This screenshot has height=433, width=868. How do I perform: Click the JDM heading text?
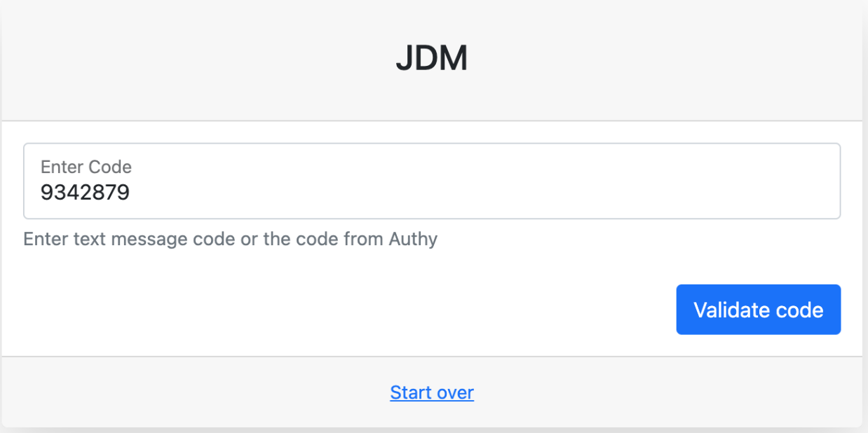[x=432, y=59]
